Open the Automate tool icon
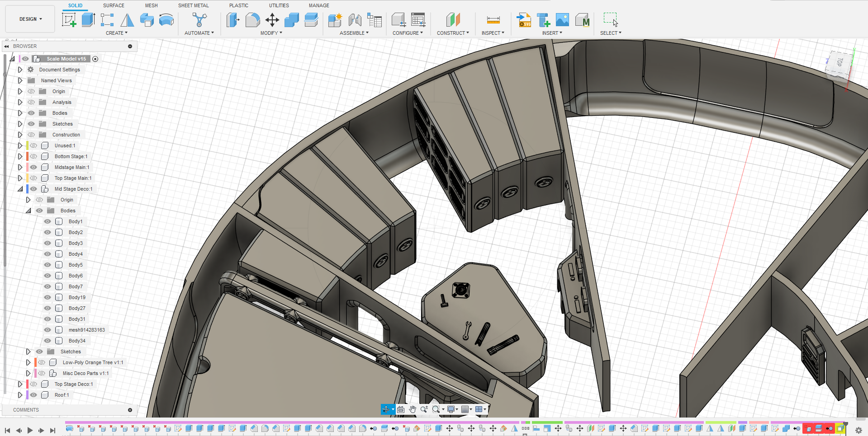This screenshot has width=868, height=436. pos(199,20)
